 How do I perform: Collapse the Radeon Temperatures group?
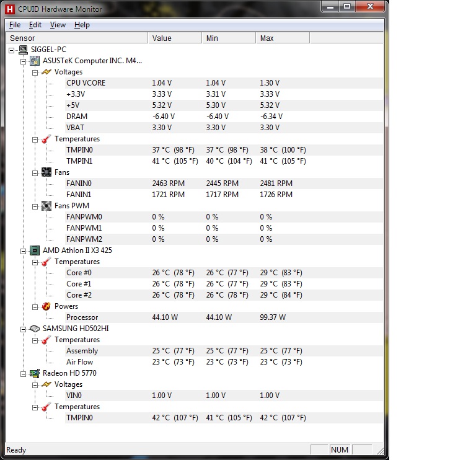point(35,407)
